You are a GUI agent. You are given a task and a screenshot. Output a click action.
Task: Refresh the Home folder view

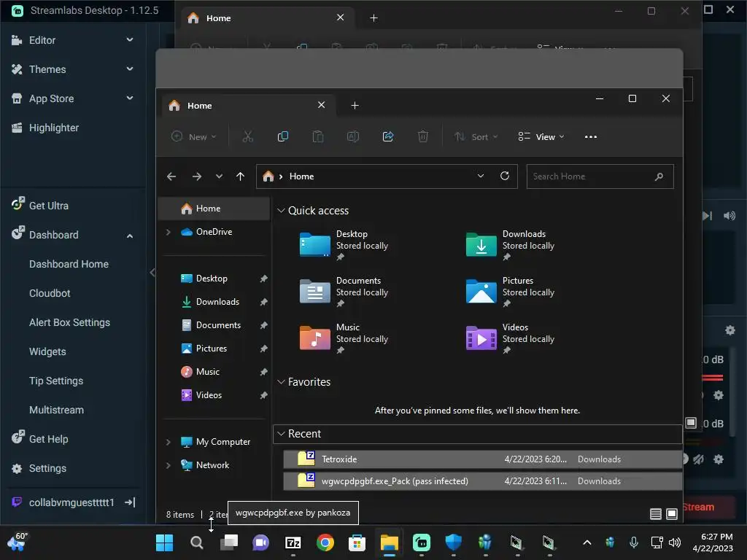[x=505, y=176]
